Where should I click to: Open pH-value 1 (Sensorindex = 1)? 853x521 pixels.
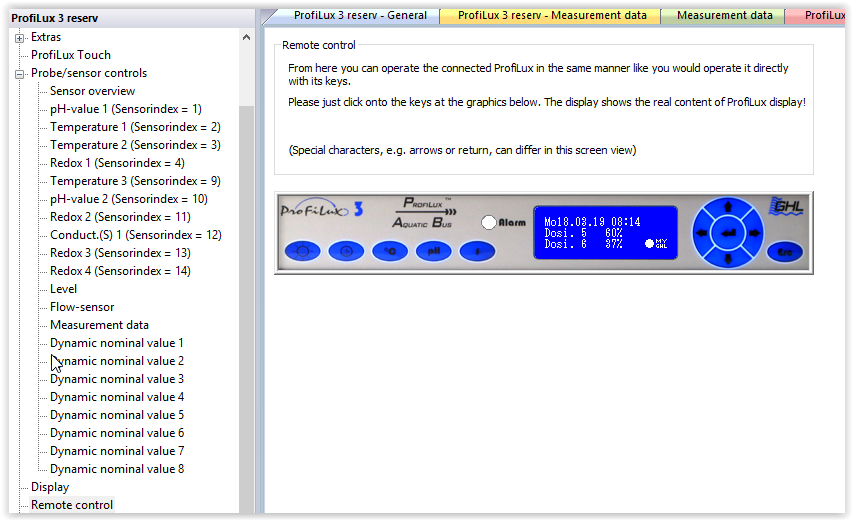tap(126, 109)
